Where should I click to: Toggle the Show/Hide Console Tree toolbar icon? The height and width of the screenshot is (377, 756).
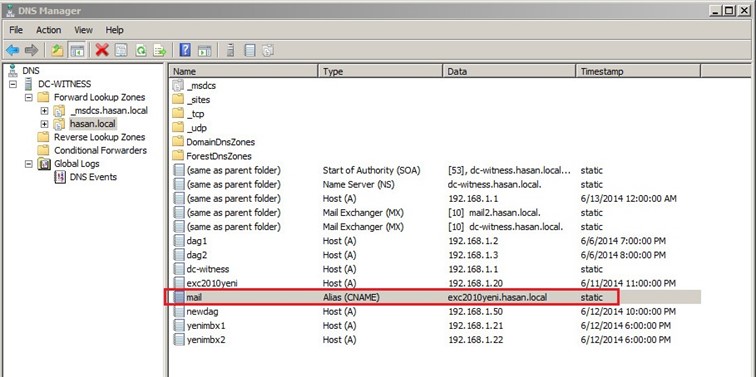point(77,50)
